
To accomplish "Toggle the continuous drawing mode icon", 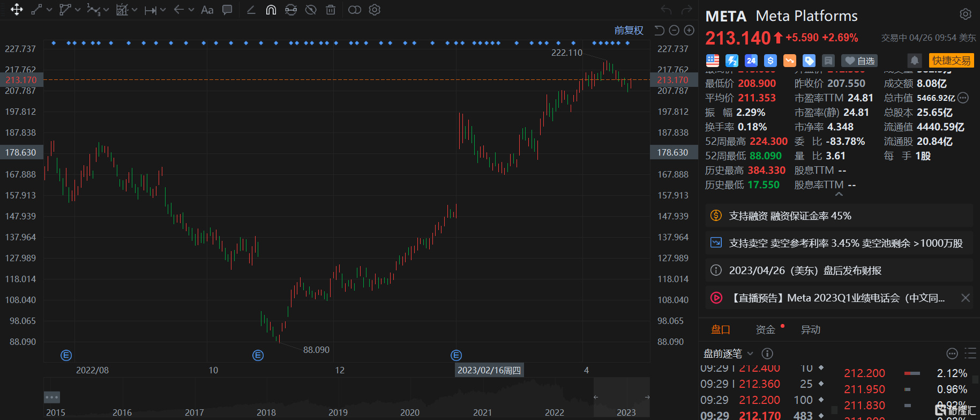I will click(291, 10).
